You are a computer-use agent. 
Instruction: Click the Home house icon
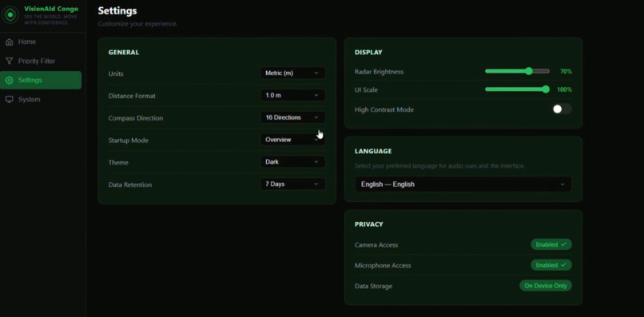9,42
